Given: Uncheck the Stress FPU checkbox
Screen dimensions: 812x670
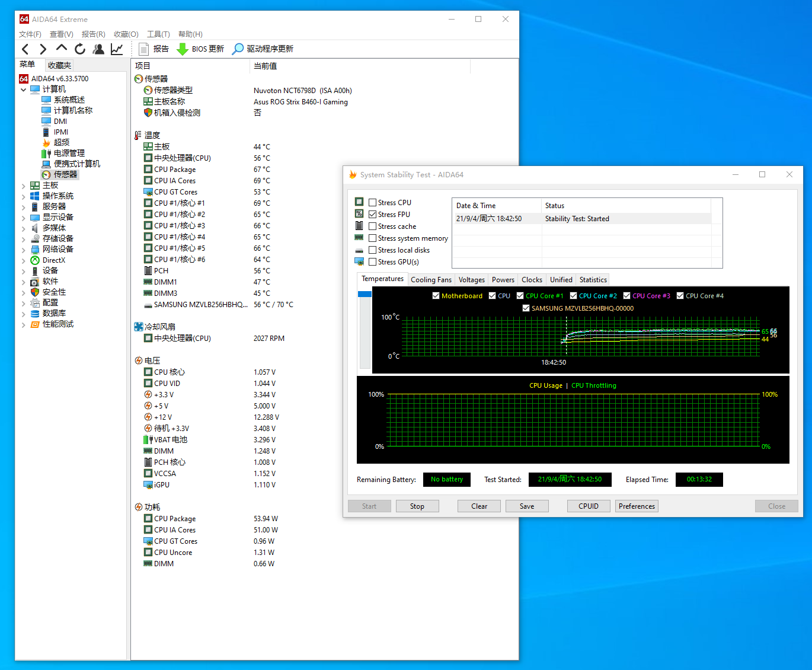Looking at the screenshot, I should click(x=372, y=214).
